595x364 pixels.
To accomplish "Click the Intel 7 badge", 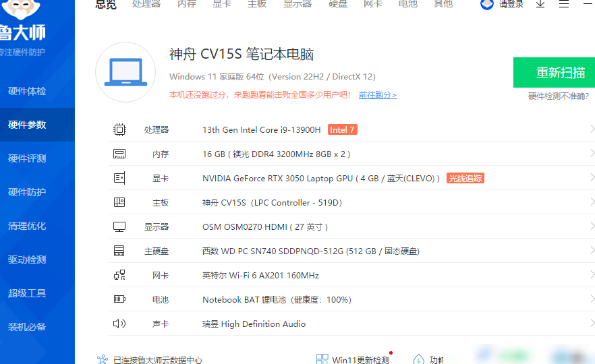I will click(x=342, y=129).
